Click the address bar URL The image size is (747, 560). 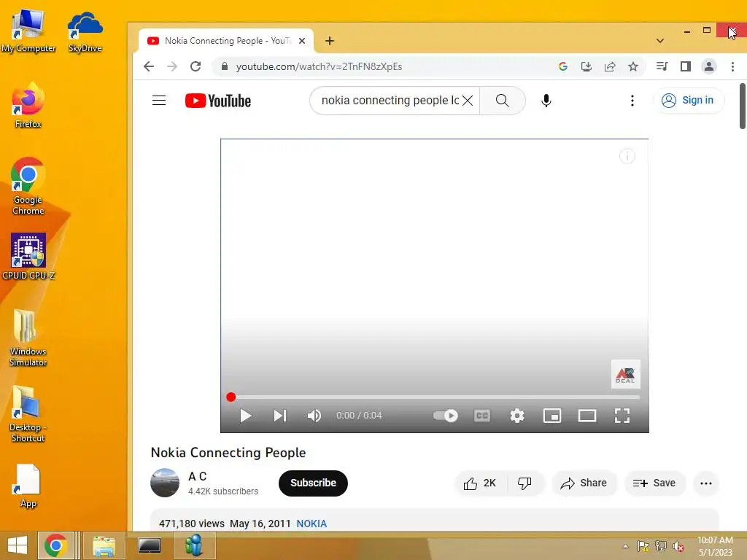319,66
